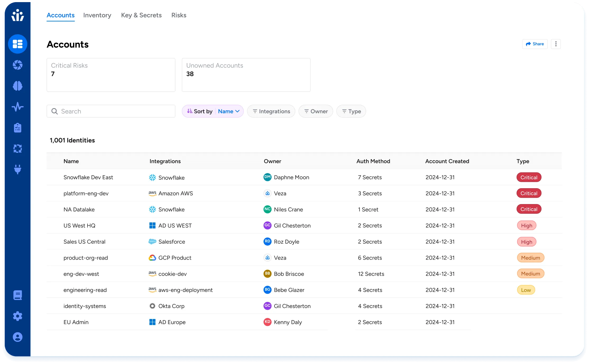Open the Integrations filter
This screenshot has height=364, width=589.
point(271,111)
